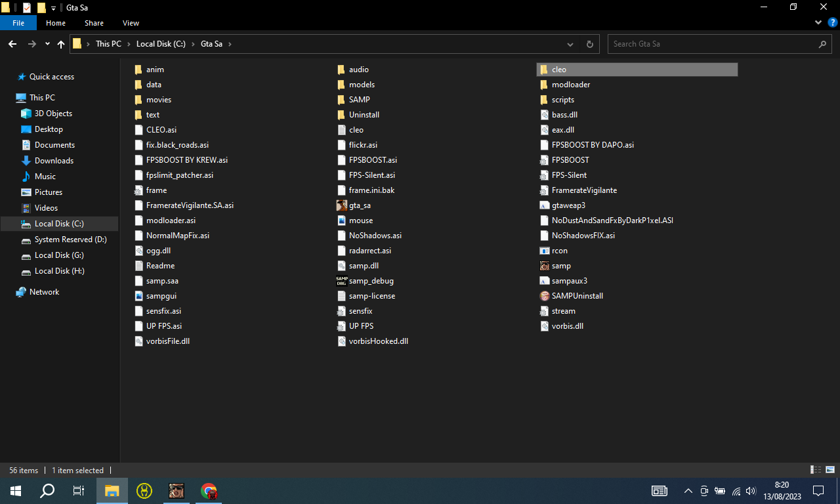Expand chevron after This PC breadcrumb

pyautogui.click(x=129, y=44)
